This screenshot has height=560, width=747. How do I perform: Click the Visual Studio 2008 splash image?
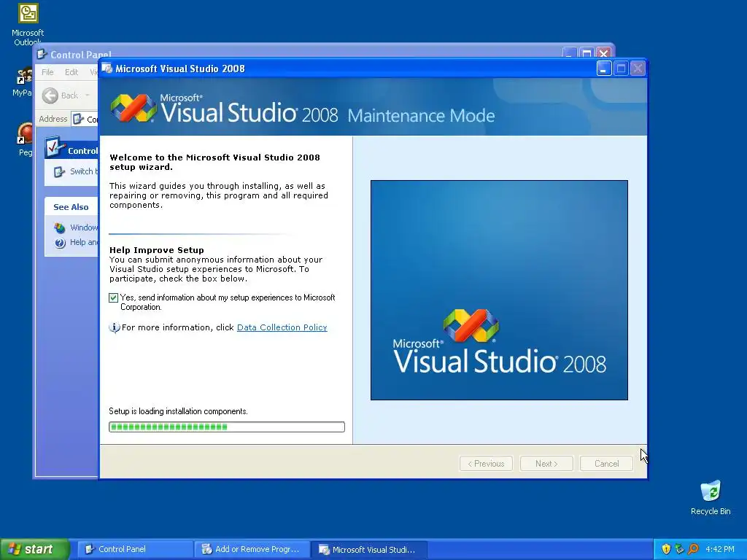pyautogui.click(x=499, y=290)
